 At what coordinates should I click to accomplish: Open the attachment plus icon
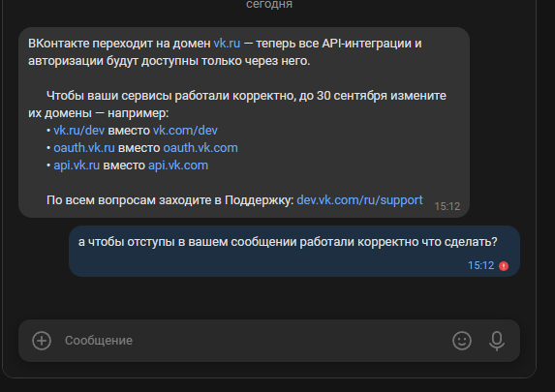(x=42, y=341)
